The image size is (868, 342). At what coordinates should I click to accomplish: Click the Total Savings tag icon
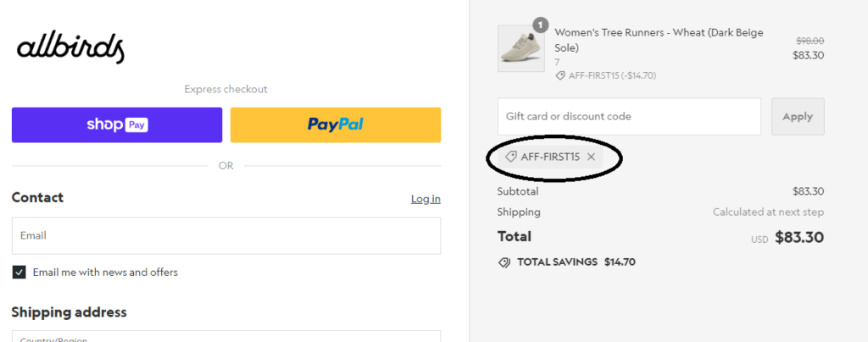click(x=504, y=262)
